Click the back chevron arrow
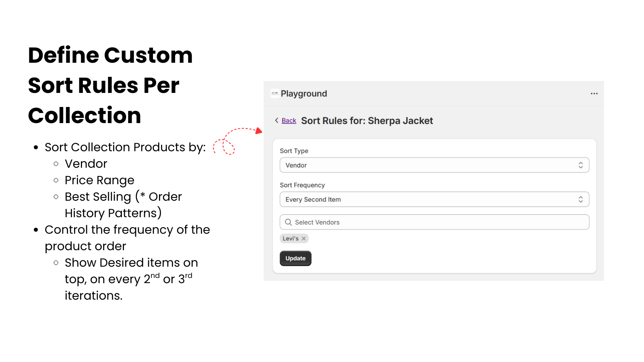The image size is (644, 362). [x=277, y=120]
